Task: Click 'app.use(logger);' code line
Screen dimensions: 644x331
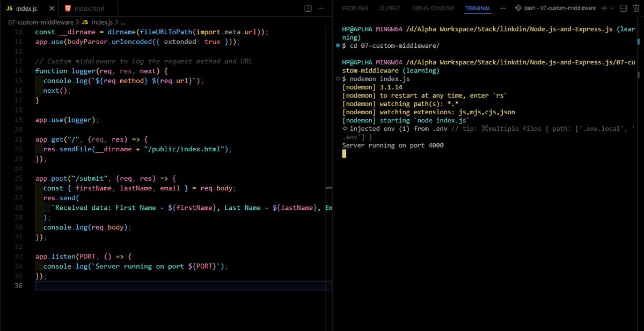Action: 68,120
